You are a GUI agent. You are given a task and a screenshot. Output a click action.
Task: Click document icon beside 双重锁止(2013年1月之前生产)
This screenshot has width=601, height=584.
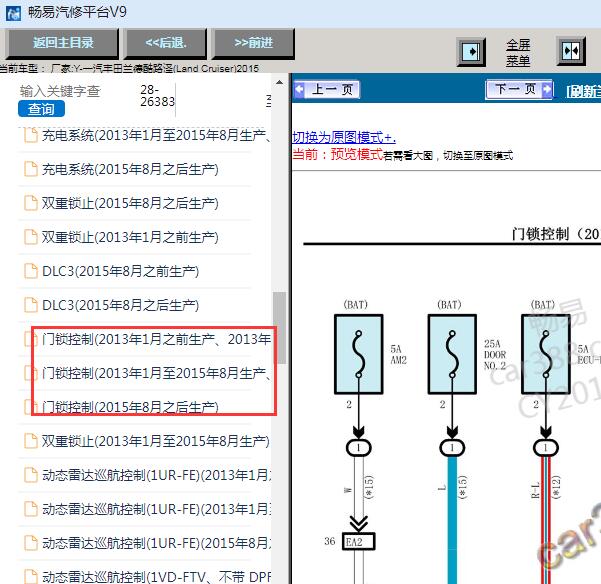(31, 237)
